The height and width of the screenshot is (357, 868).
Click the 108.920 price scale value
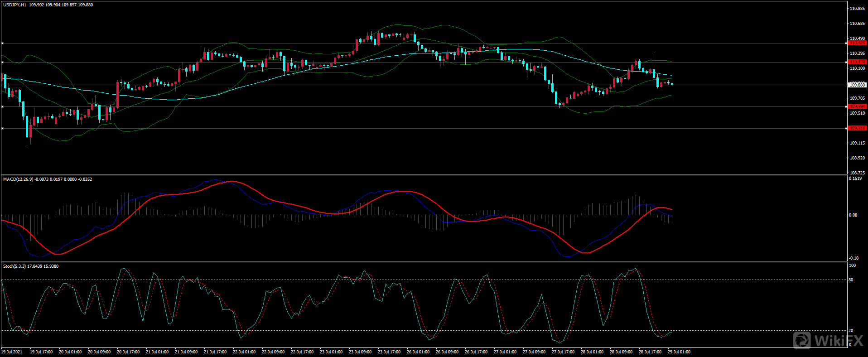[857, 158]
